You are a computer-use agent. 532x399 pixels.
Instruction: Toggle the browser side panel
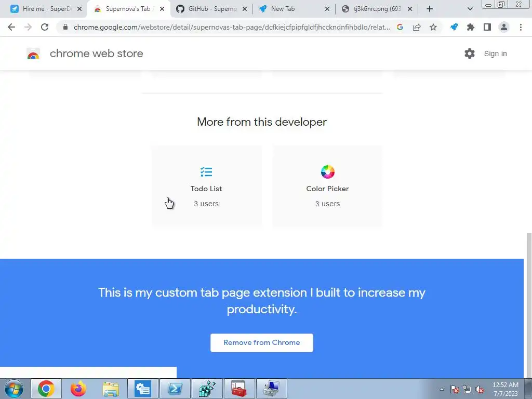(x=487, y=27)
